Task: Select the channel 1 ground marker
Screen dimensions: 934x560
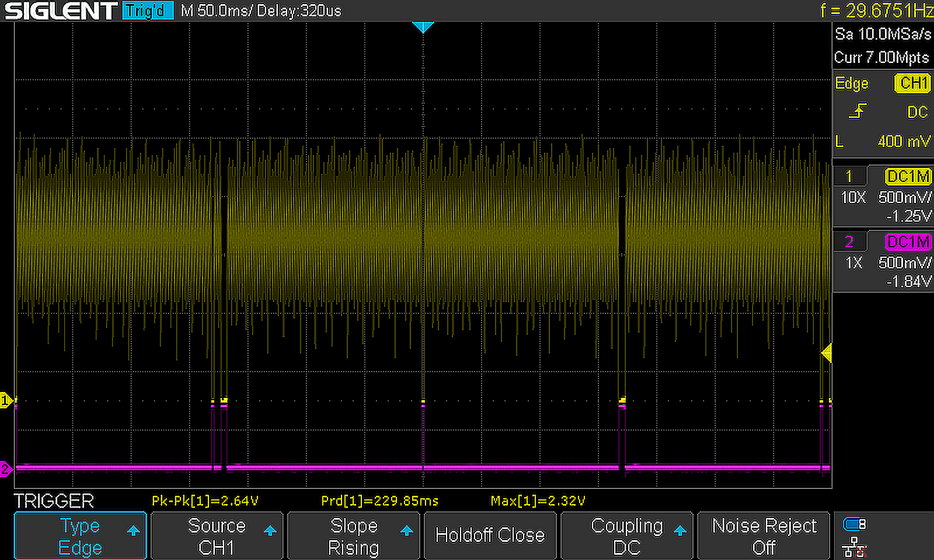Action: tap(6, 400)
